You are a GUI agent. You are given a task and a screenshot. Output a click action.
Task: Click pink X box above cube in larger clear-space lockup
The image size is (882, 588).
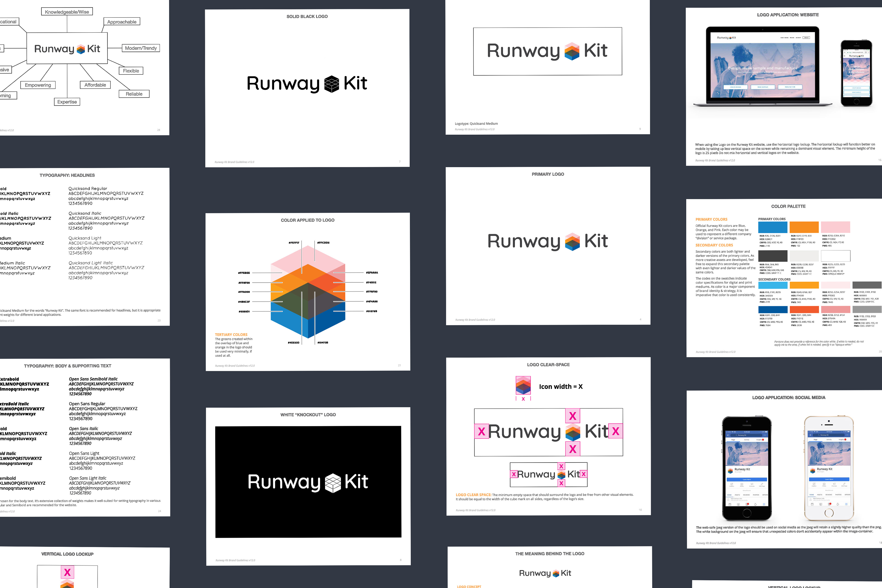[x=573, y=416]
